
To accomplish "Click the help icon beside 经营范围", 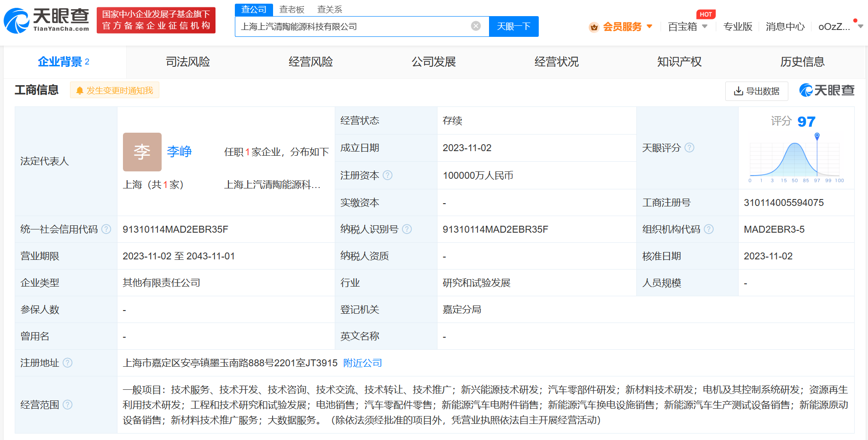I will pos(68,405).
